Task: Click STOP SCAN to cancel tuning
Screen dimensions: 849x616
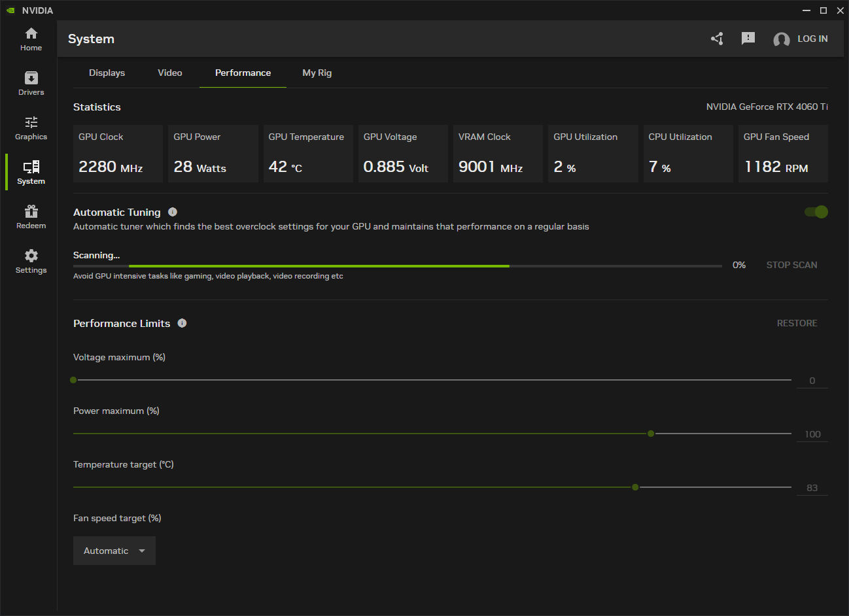Action: click(791, 265)
